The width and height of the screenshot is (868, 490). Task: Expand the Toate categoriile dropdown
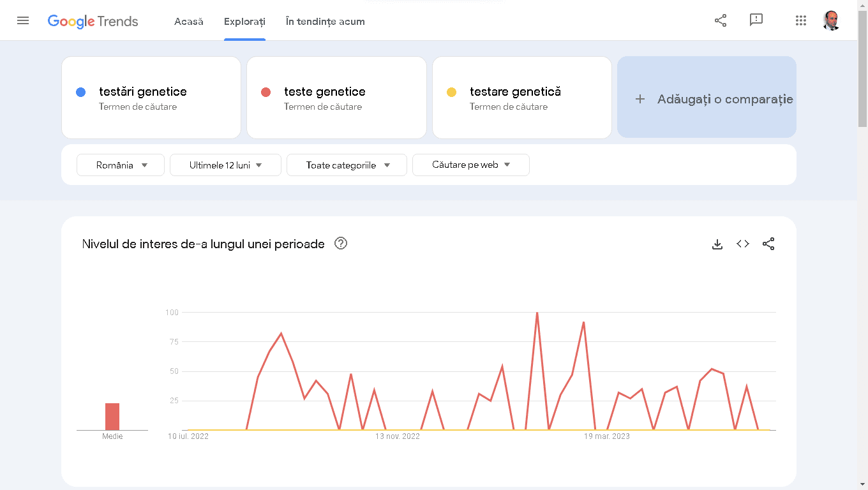[347, 165]
